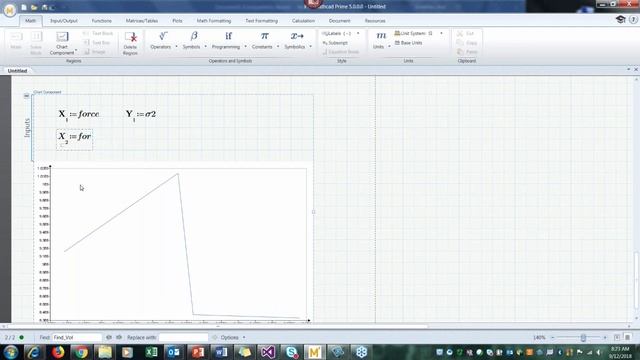
Task: Expand the find bar Options dropdown
Action: tap(244, 338)
